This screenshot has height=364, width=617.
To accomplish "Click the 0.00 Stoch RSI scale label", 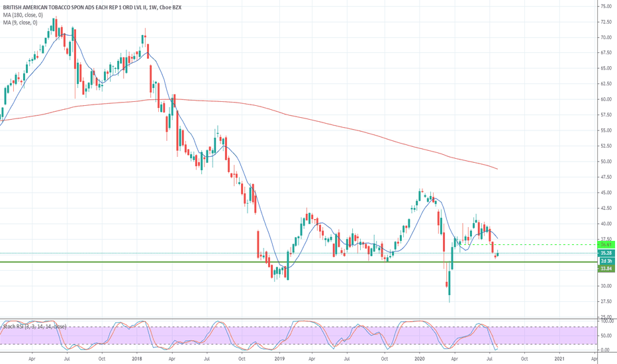I will [x=605, y=350].
